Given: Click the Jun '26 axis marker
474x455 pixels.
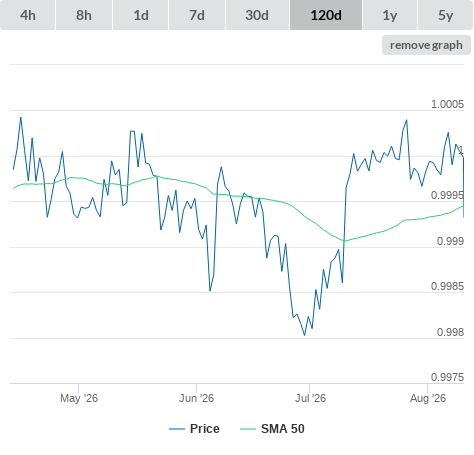Looking at the screenshot, I should [x=196, y=398].
